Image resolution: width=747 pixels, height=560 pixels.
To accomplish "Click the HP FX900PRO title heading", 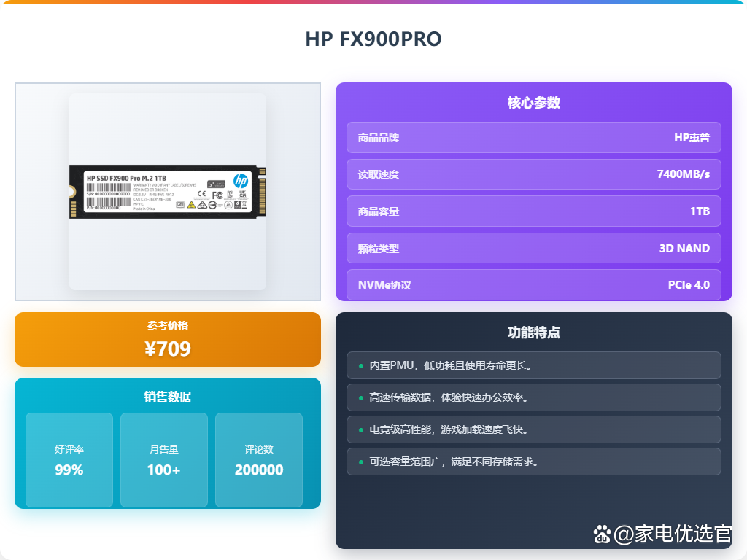I will [373, 39].
